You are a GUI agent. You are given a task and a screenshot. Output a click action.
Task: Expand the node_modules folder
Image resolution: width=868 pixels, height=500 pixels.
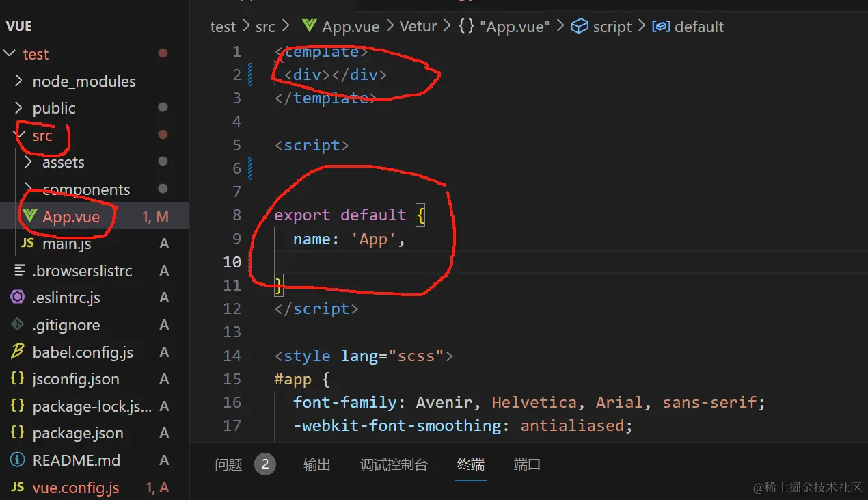(84, 81)
